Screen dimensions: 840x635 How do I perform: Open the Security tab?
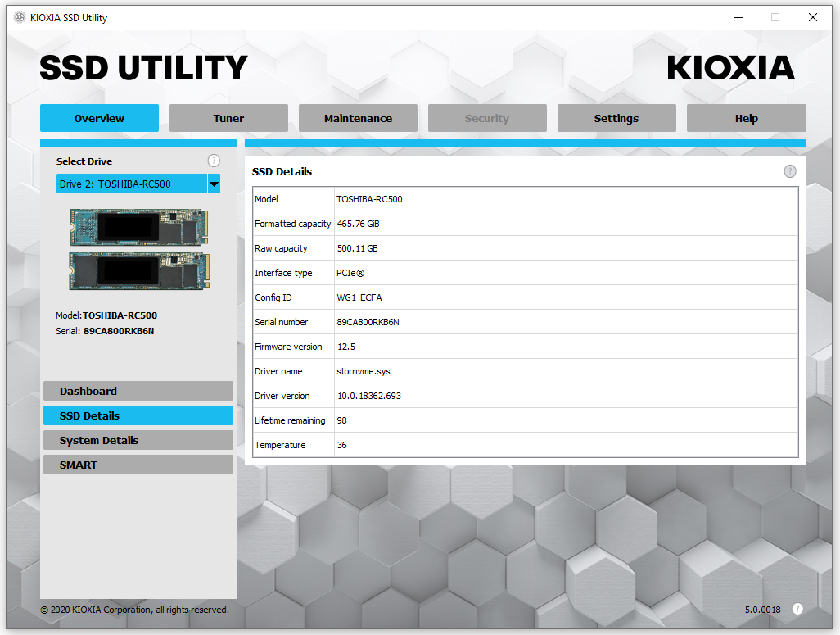487,118
